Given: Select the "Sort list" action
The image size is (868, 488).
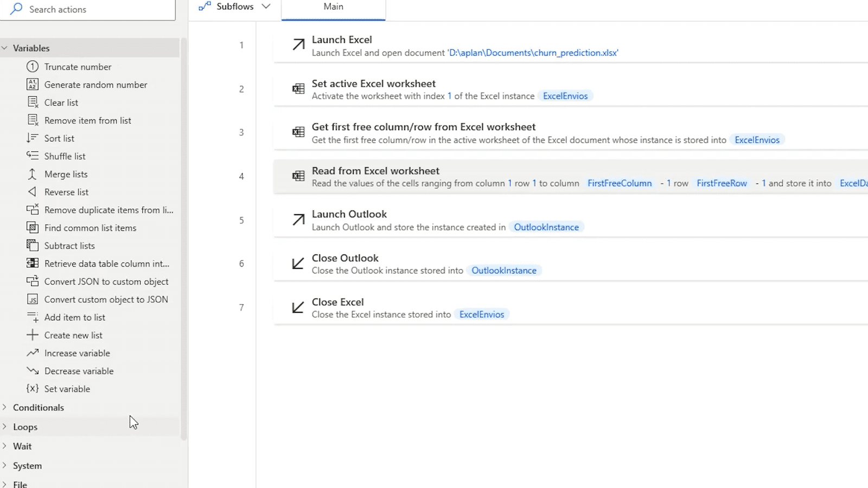Looking at the screenshot, I should [x=59, y=138].
